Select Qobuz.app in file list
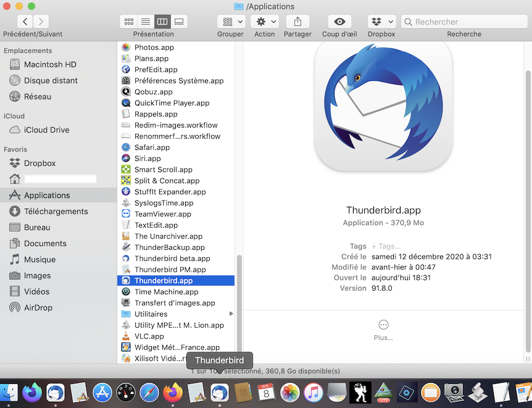 (176, 91)
